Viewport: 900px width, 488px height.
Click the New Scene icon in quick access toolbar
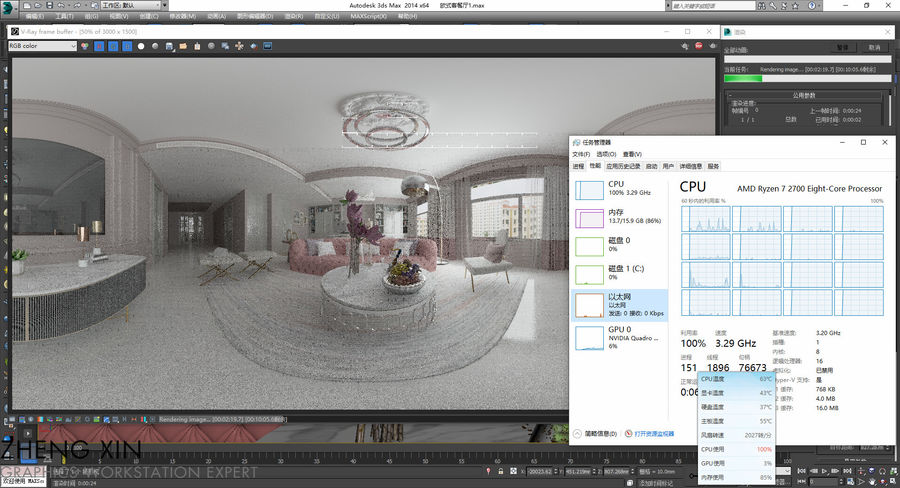(26, 5)
